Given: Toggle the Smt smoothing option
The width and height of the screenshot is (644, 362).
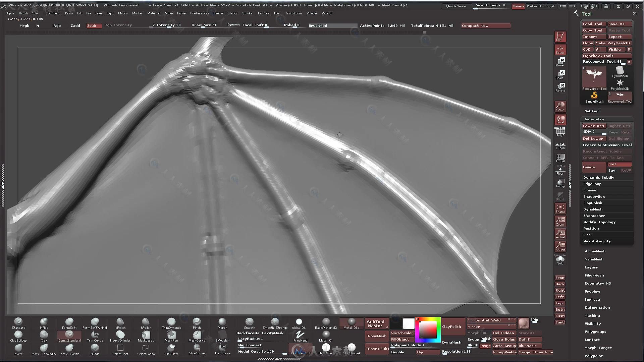Looking at the screenshot, I should (x=620, y=164).
